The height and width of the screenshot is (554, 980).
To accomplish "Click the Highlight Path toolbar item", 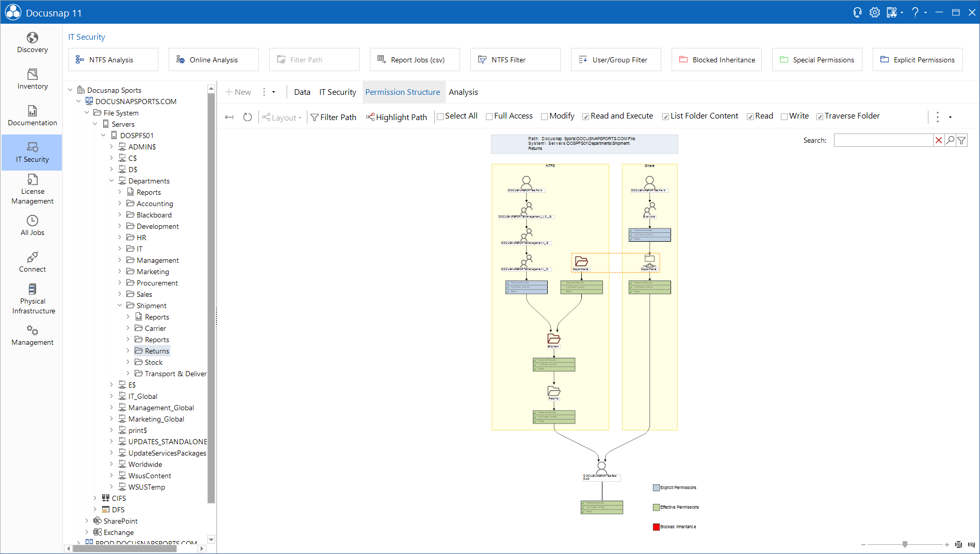I will [397, 117].
